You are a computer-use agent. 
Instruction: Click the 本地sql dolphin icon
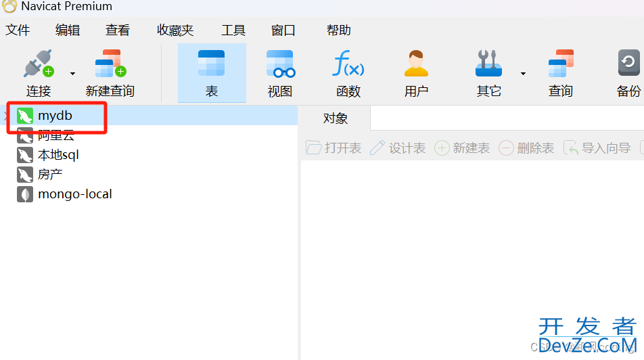24,155
